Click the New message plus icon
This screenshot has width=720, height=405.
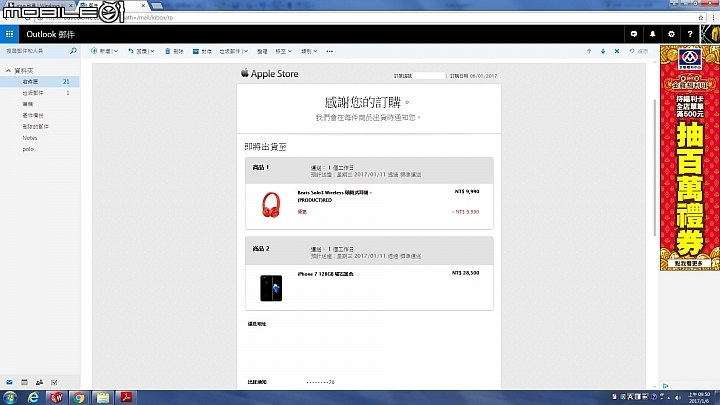click(x=94, y=51)
